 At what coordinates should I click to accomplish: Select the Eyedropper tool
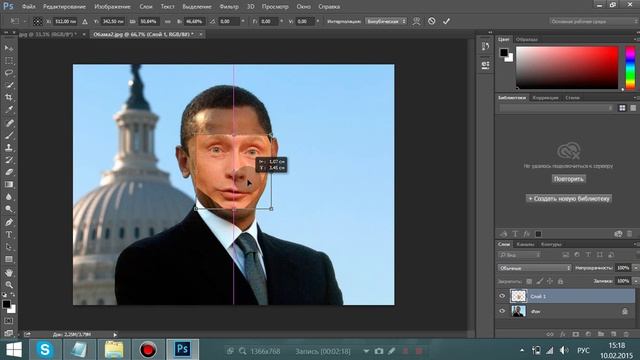tap(9, 110)
